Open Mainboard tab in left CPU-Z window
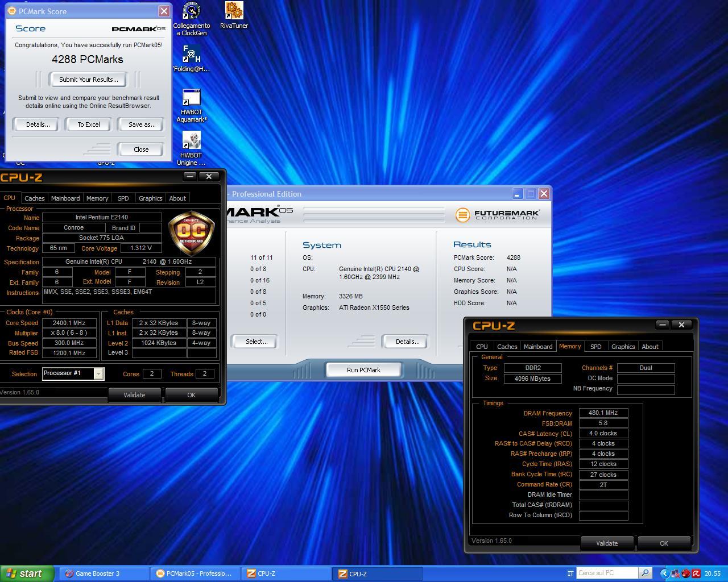The height and width of the screenshot is (582, 728). pos(65,198)
